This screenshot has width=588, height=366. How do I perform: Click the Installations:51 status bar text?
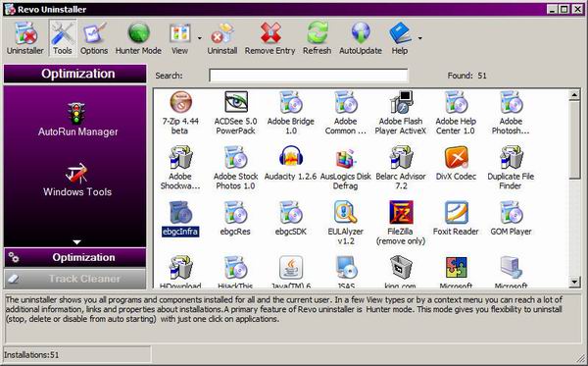point(31,355)
